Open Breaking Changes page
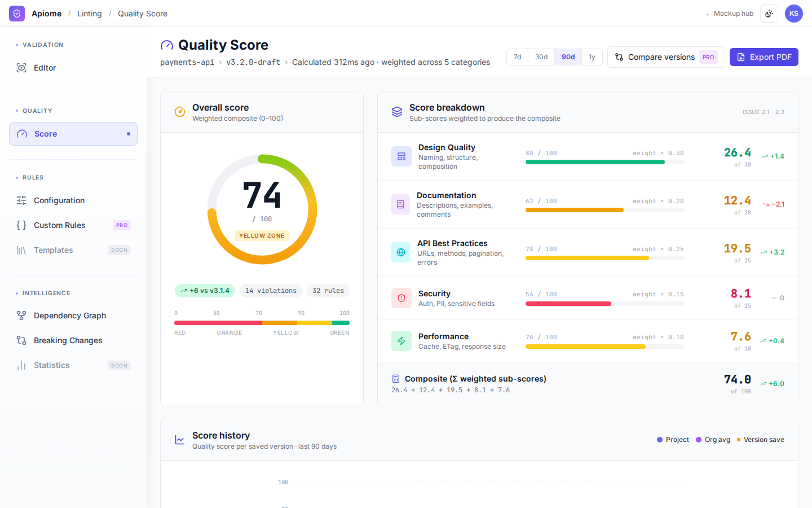The height and width of the screenshot is (508, 812). pos(73,340)
